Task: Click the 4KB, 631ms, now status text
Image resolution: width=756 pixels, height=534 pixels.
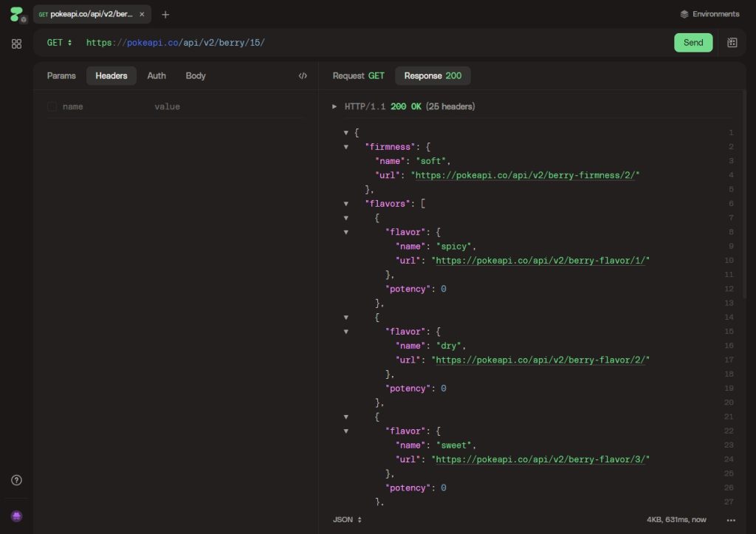Action: (x=676, y=519)
